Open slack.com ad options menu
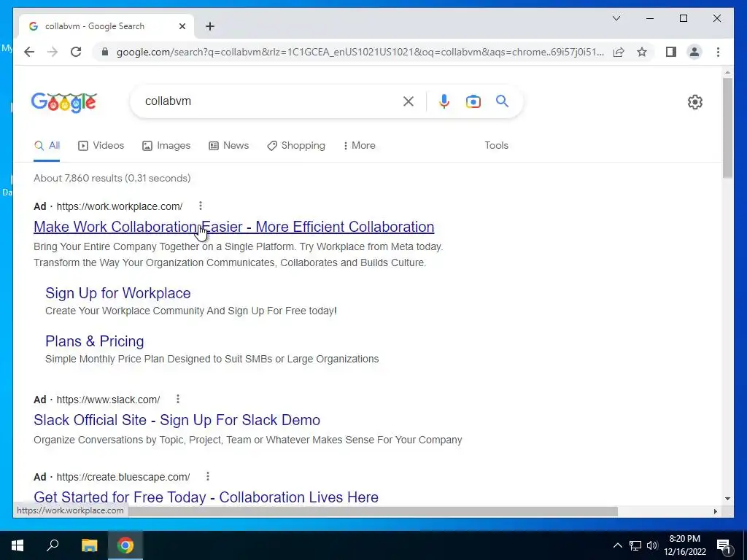 (178, 399)
